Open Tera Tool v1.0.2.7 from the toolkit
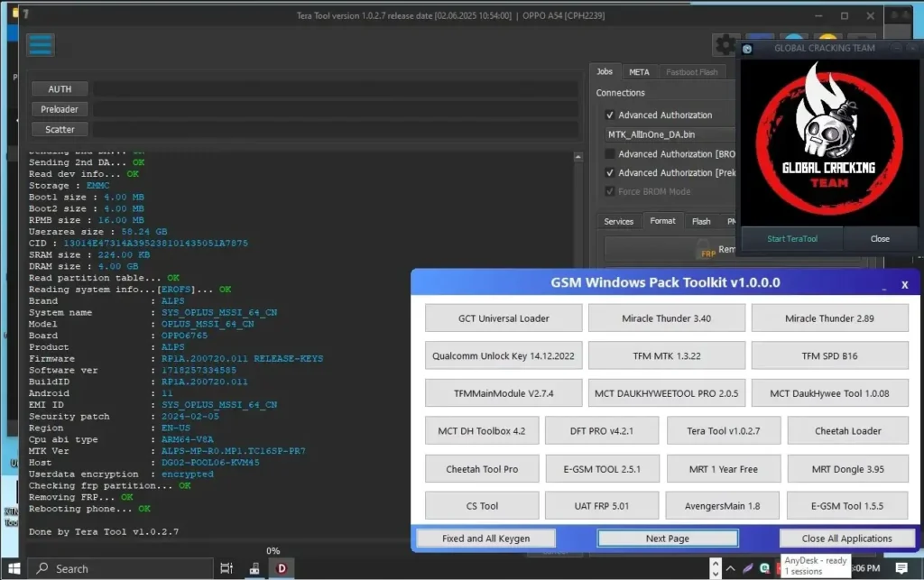Image resolution: width=924 pixels, height=580 pixels. [x=722, y=430]
